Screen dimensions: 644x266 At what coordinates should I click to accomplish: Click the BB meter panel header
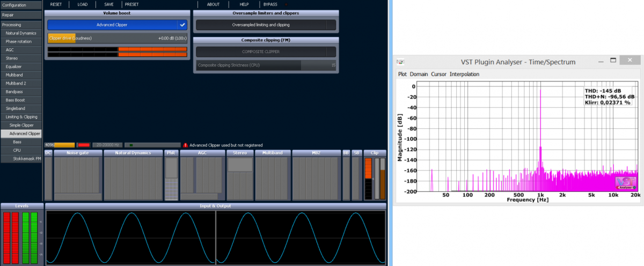coord(346,153)
